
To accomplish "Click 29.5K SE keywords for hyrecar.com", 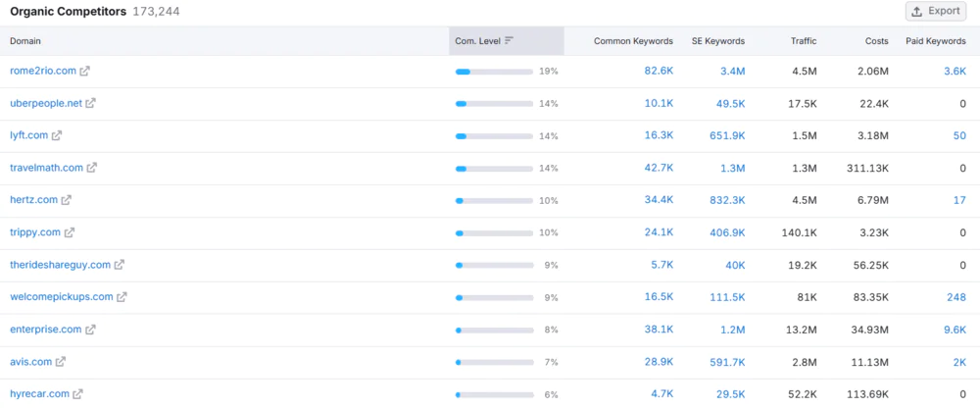I will (x=731, y=394).
